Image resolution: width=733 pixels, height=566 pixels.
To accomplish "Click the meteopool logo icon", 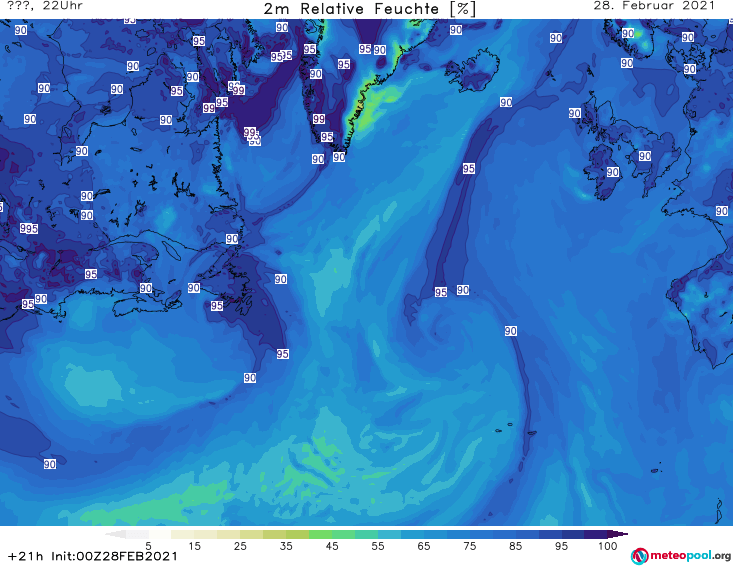I will click(639, 556).
